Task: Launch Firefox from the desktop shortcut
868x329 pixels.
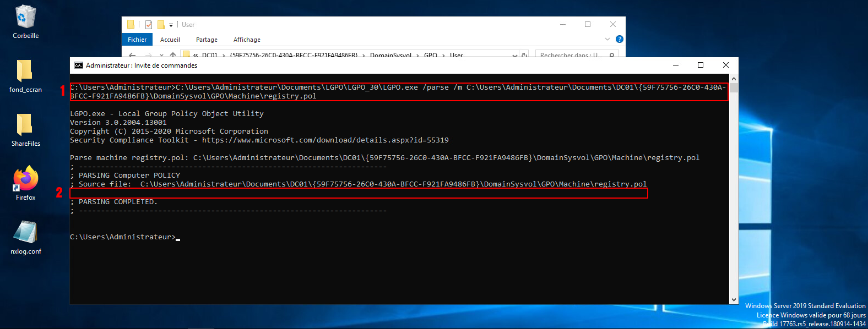Action: [x=25, y=179]
